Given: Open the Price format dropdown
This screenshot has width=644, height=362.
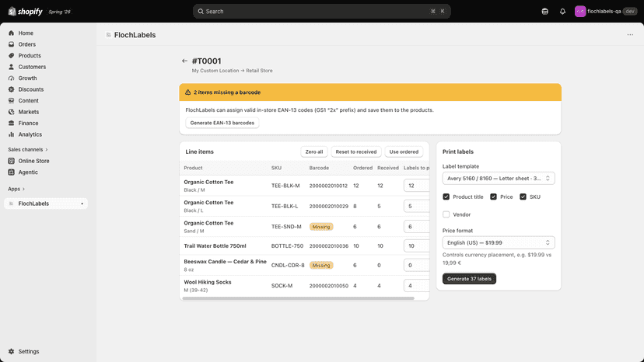Looking at the screenshot, I should pyautogui.click(x=499, y=242).
